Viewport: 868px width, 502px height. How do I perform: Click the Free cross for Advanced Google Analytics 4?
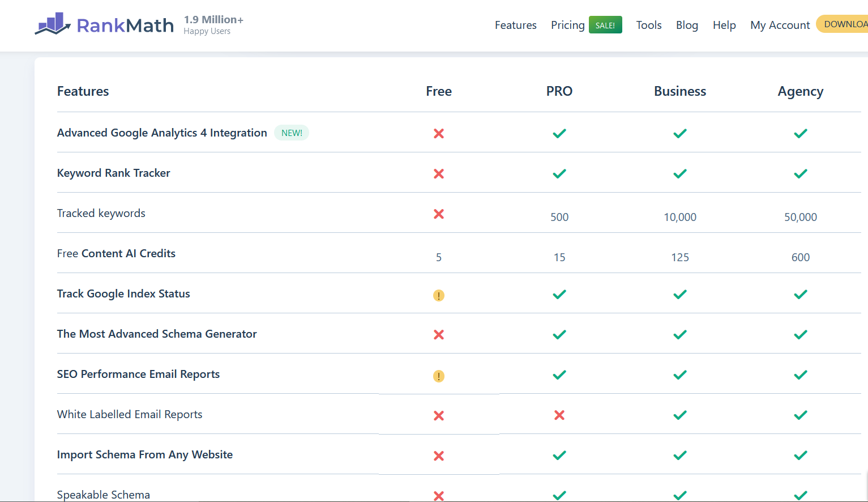pos(439,133)
